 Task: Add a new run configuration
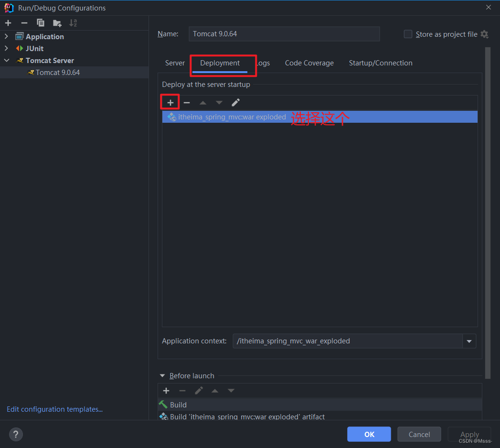coord(8,22)
